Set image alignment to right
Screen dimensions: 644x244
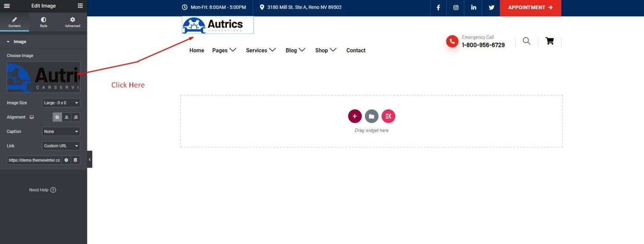click(75, 117)
